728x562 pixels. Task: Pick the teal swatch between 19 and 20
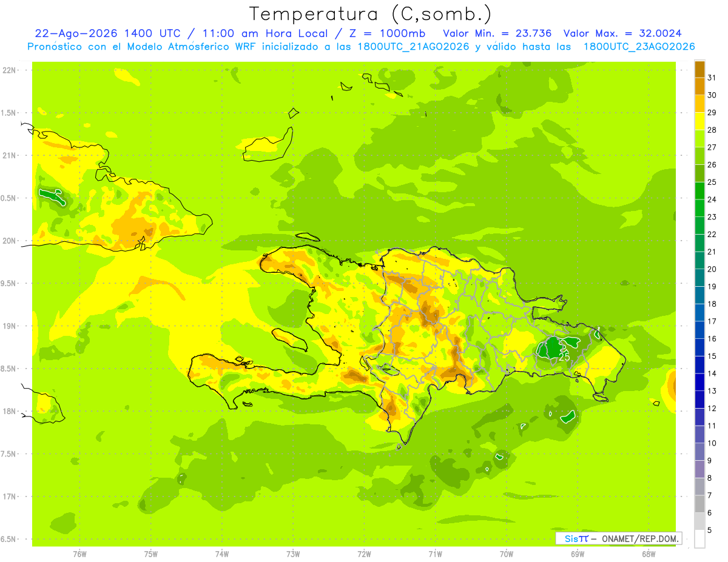click(699, 278)
